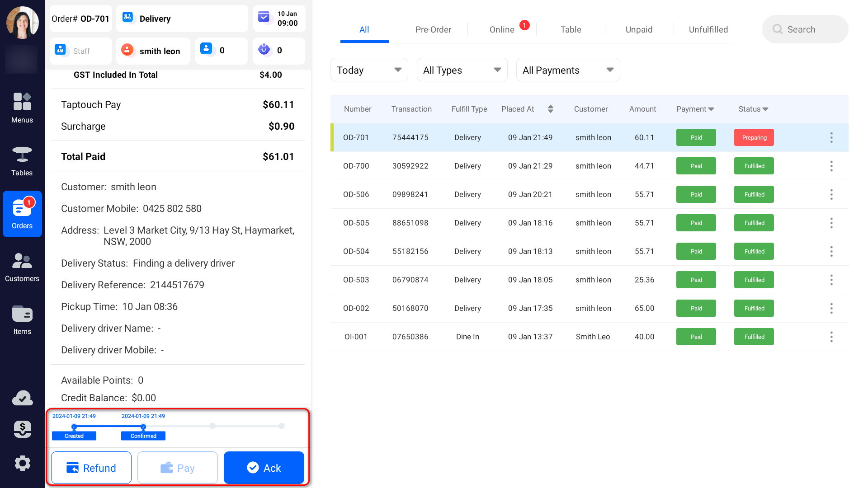Expand the Today date filter dropdown
Image resolution: width=868 pixels, height=488 pixels.
coord(369,70)
